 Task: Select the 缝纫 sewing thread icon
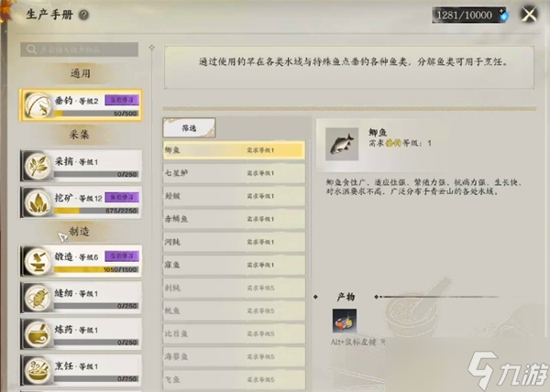[x=38, y=298]
